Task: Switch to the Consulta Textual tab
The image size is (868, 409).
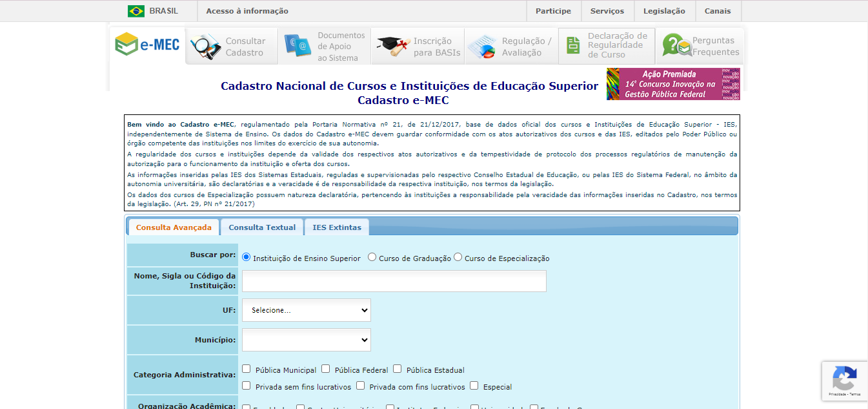Action: (262, 227)
